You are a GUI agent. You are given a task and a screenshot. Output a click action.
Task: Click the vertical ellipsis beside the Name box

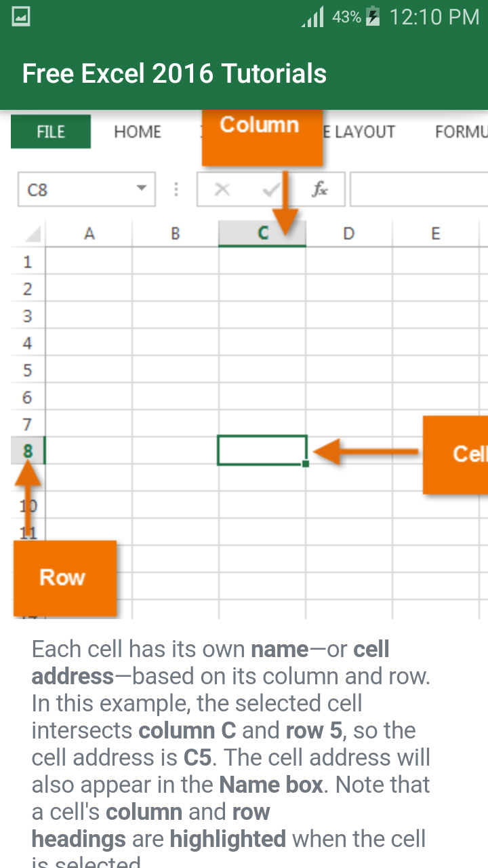[x=176, y=189]
